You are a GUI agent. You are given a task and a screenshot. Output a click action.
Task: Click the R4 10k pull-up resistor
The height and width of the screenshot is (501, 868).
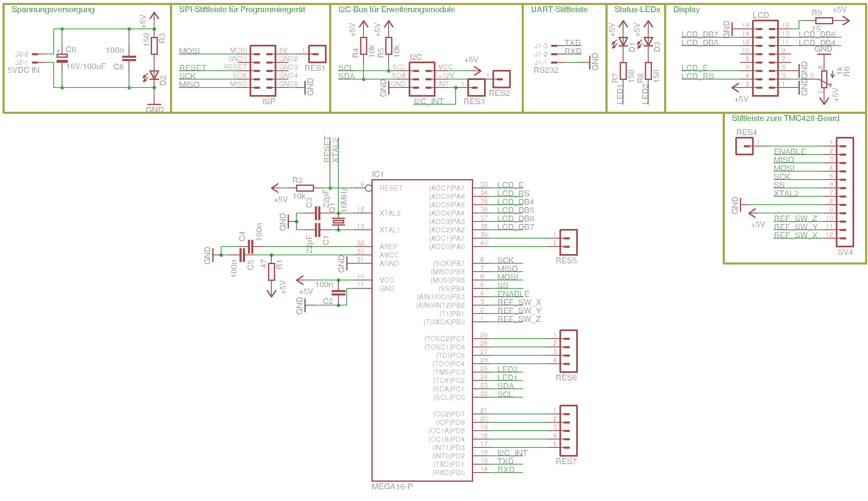pyautogui.click(x=363, y=46)
